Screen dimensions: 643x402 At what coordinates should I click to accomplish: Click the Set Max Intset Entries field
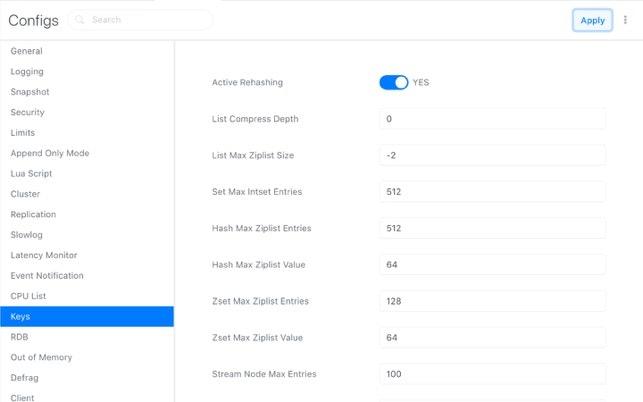[492, 192]
